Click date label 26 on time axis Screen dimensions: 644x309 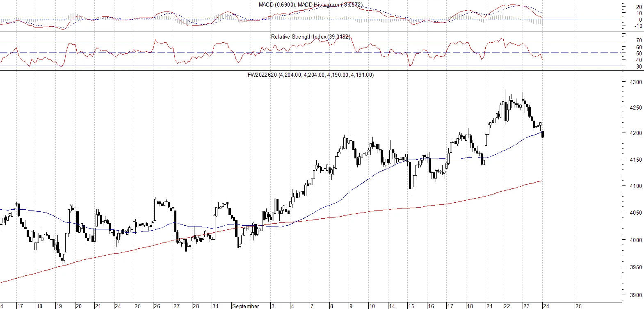(x=157, y=306)
